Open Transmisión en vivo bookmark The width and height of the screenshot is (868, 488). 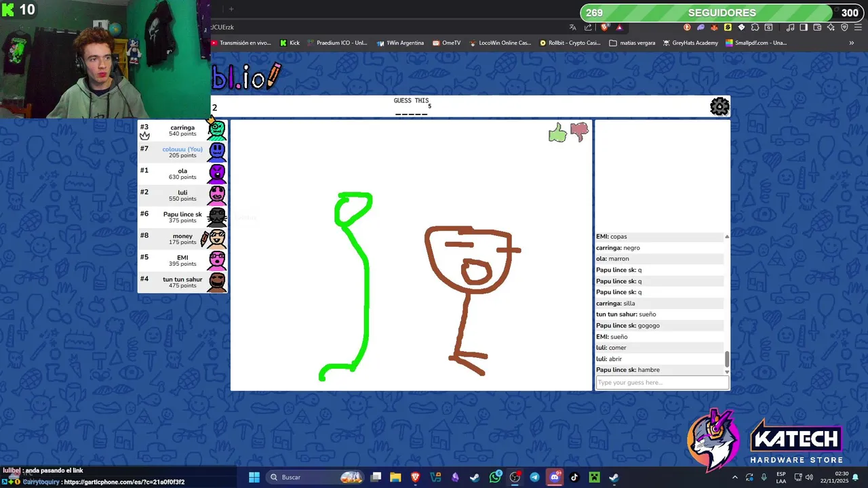[241, 43]
